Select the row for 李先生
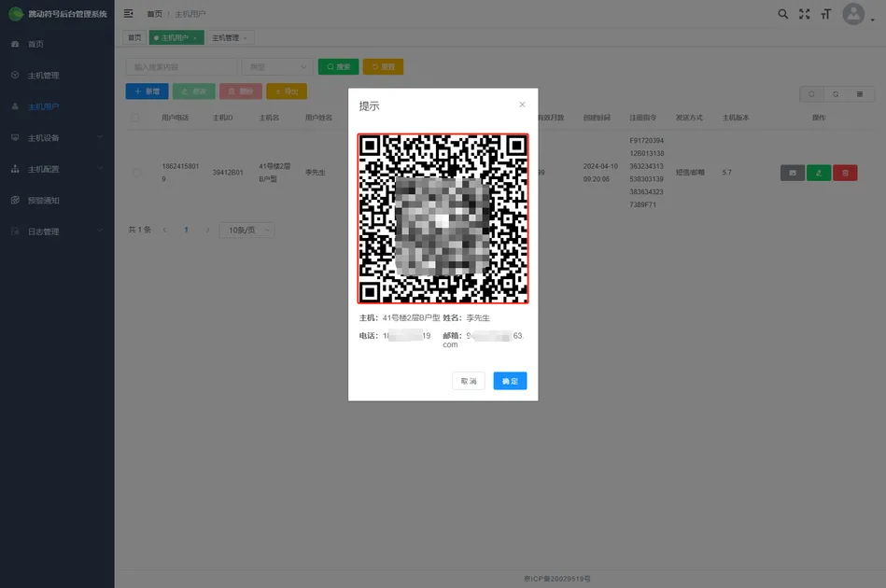The height and width of the screenshot is (588, 886). tap(136, 173)
